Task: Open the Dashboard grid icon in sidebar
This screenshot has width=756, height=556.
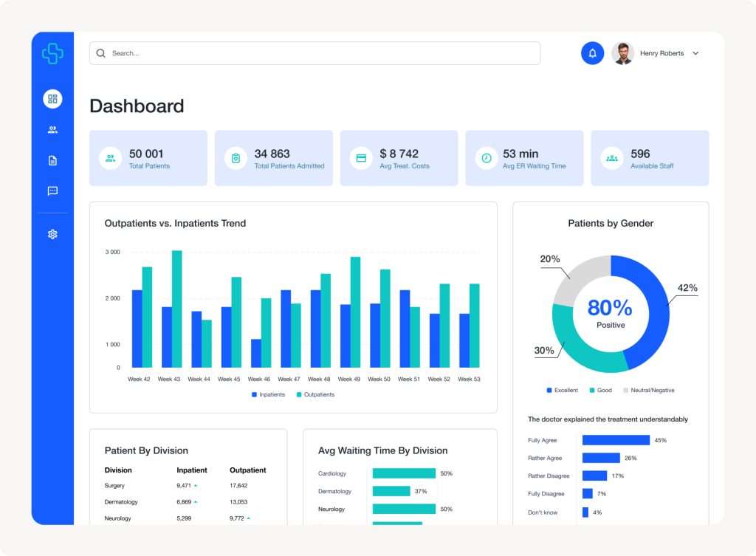Action: [x=52, y=99]
